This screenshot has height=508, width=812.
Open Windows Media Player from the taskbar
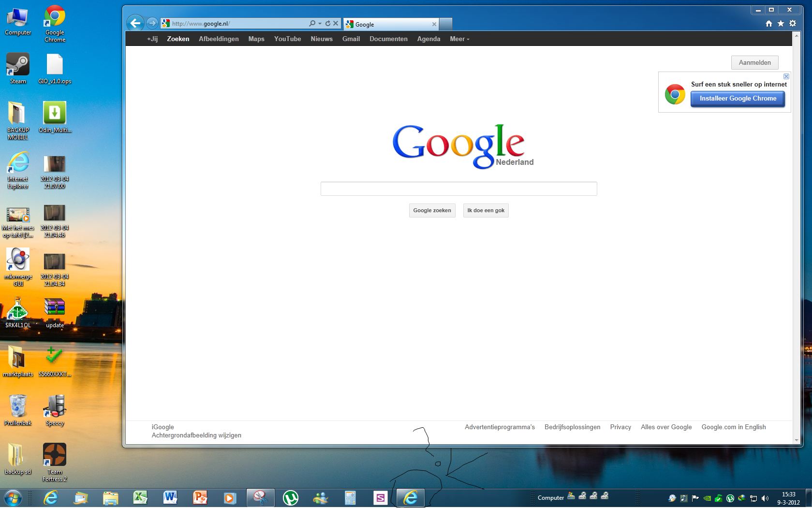click(230, 497)
